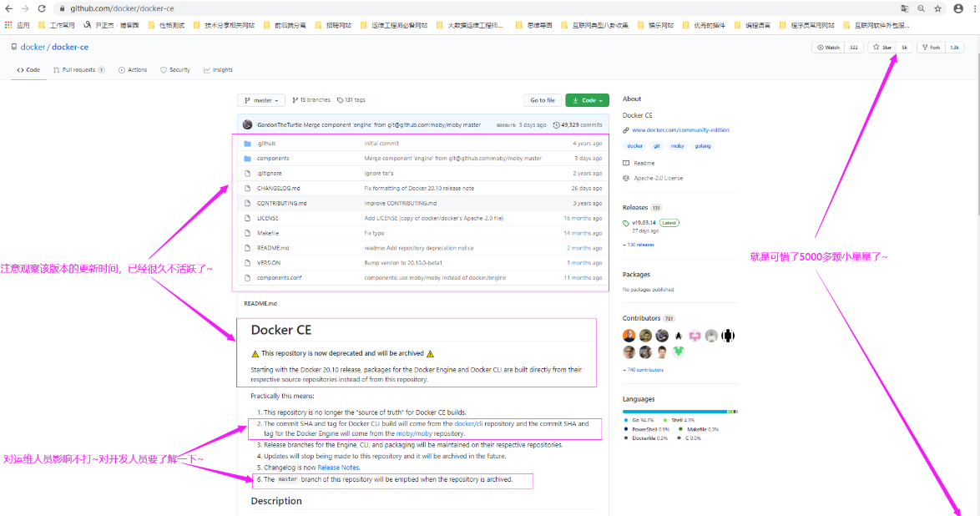This screenshot has height=516, width=980.
Task: Open 'Fix formatting of Docker 20.10 release note' commit
Action: point(419,188)
